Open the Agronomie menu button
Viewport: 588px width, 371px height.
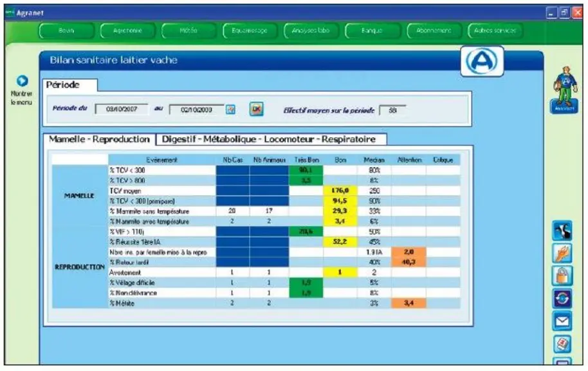tap(127, 31)
